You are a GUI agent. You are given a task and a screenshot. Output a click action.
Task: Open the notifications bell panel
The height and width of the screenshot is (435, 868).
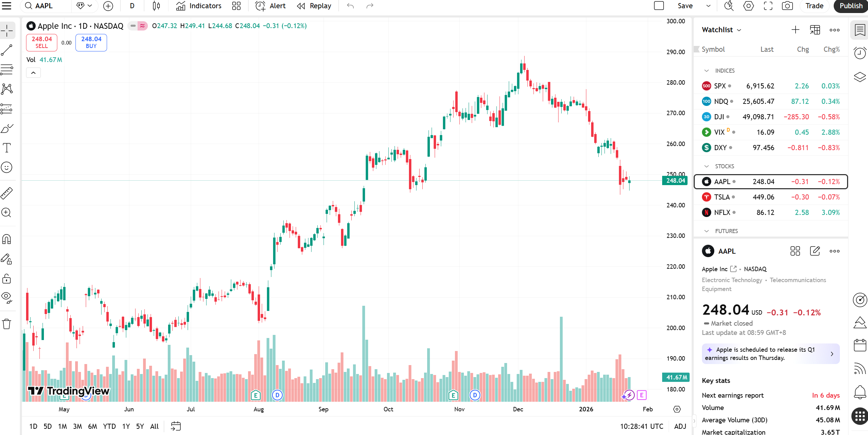pos(859,392)
